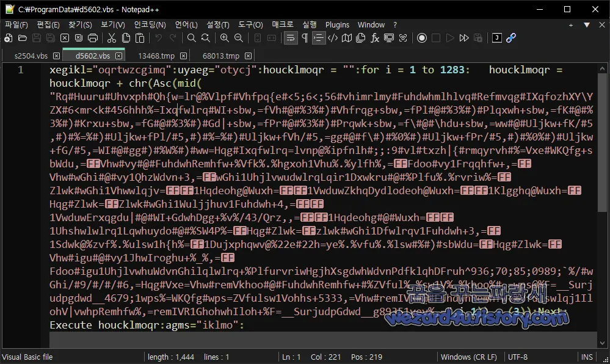Click the J plugin toolbar icon

[x=497, y=38]
